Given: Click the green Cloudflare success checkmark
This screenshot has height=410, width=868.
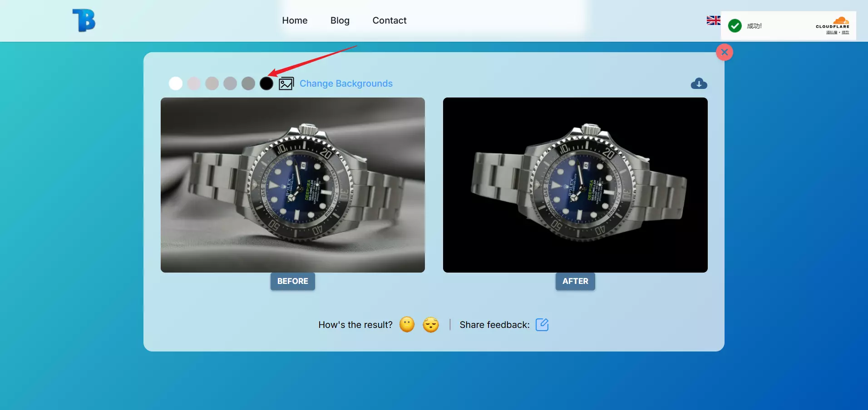Looking at the screenshot, I should click(735, 26).
